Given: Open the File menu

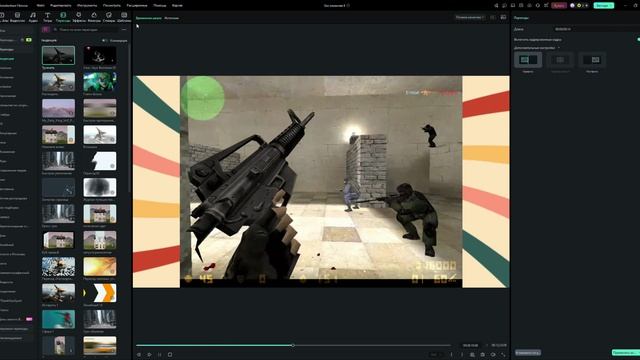Looking at the screenshot, I should [40, 5].
